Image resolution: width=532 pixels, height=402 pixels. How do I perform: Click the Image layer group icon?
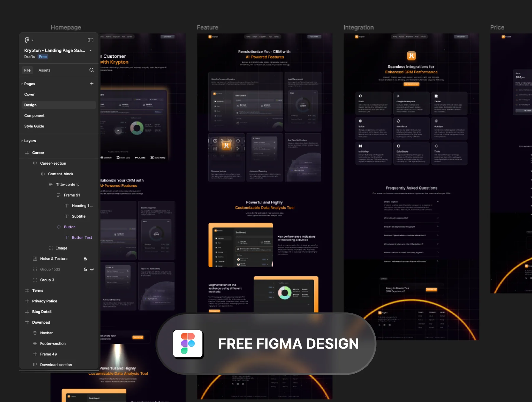click(51, 248)
